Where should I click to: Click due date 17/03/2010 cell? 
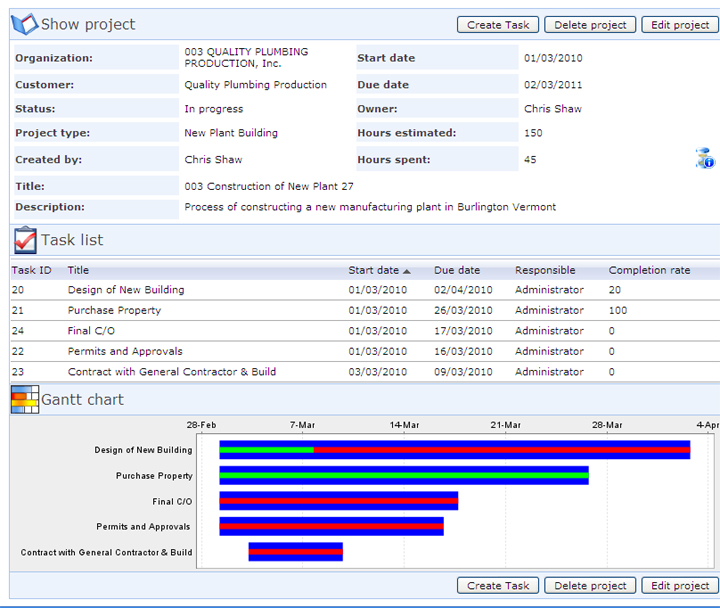[x=463, y=331]
